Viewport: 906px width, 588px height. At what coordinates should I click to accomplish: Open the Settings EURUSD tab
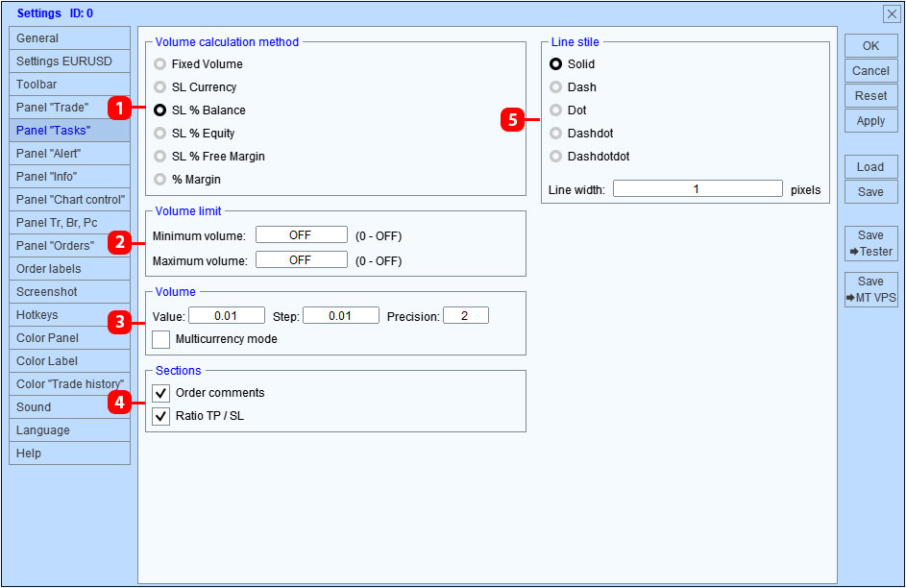tap(69, 61)
